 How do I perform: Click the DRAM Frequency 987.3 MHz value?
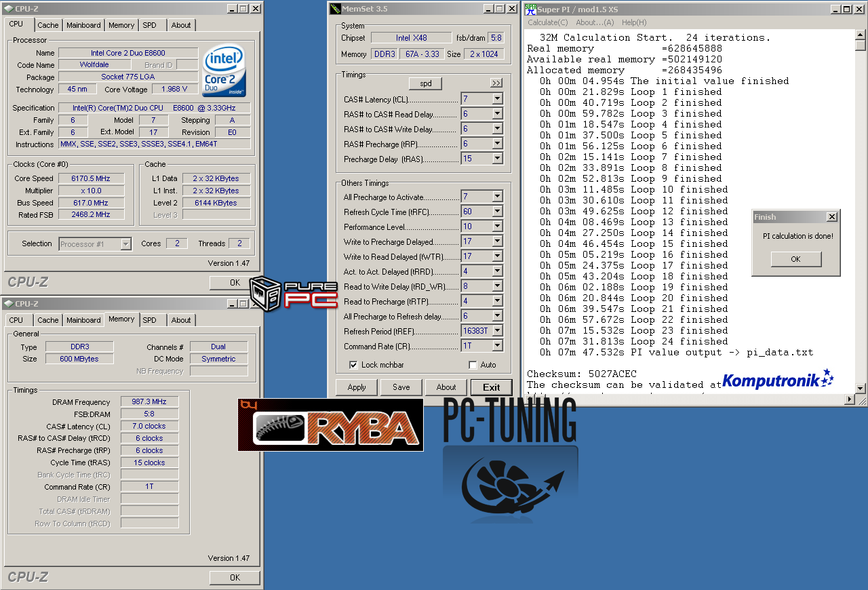pos(149,402)
